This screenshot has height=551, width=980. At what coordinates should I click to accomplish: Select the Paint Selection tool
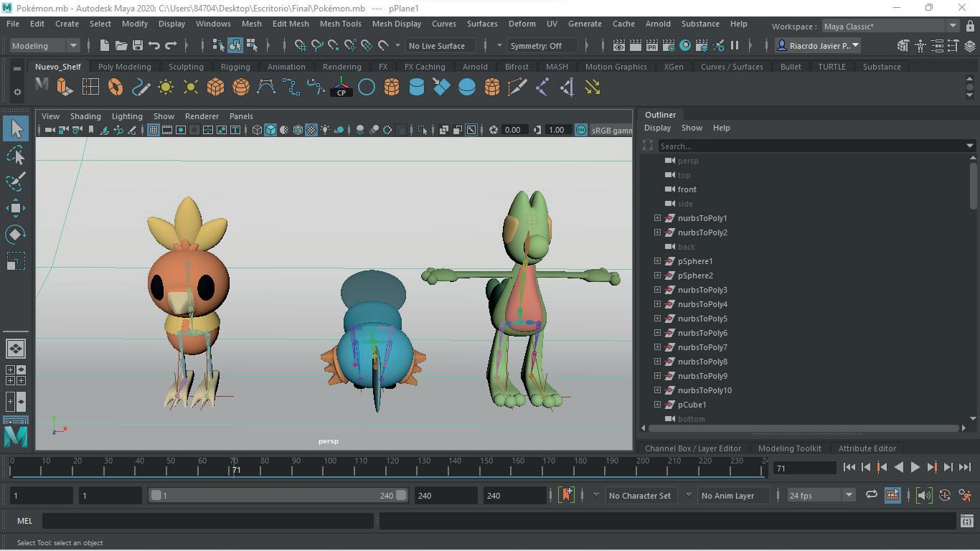[16, 181]
